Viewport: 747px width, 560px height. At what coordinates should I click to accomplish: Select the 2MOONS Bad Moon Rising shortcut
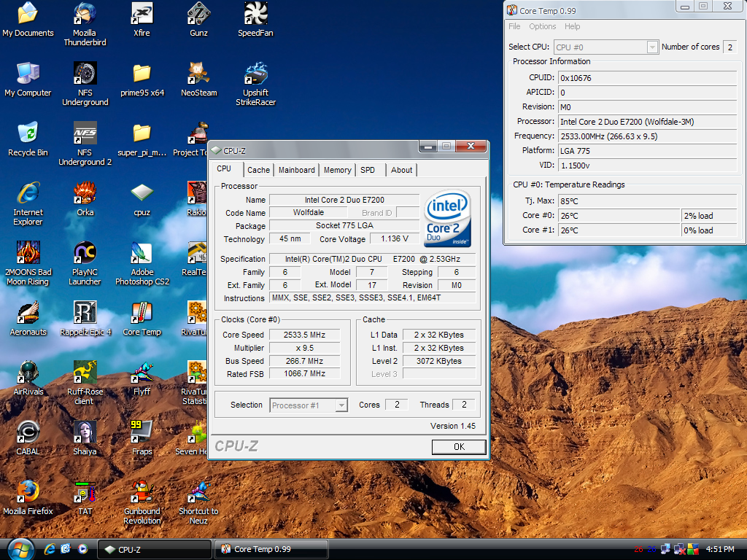coord(28,264)
